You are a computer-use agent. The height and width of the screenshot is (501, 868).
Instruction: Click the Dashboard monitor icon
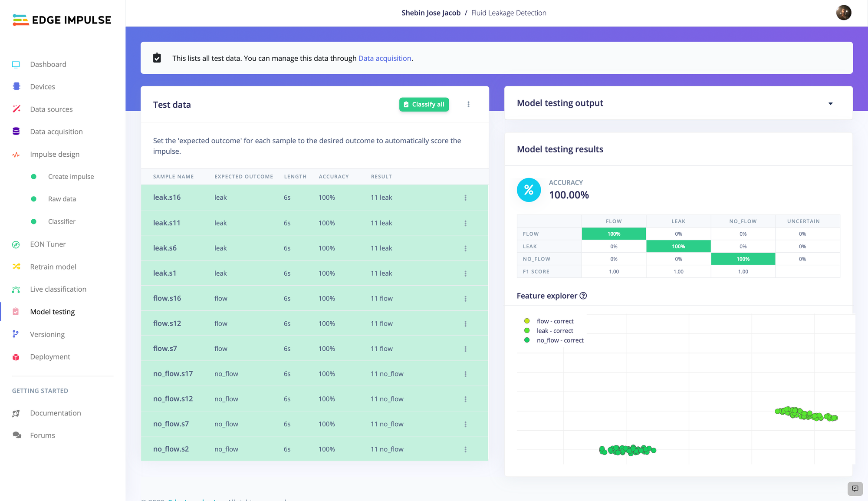[x=16, y=65]
